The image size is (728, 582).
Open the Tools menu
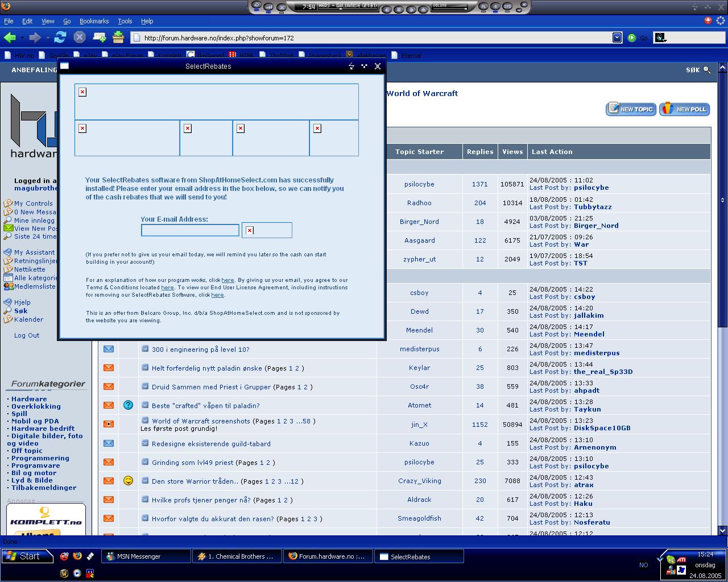125,21
